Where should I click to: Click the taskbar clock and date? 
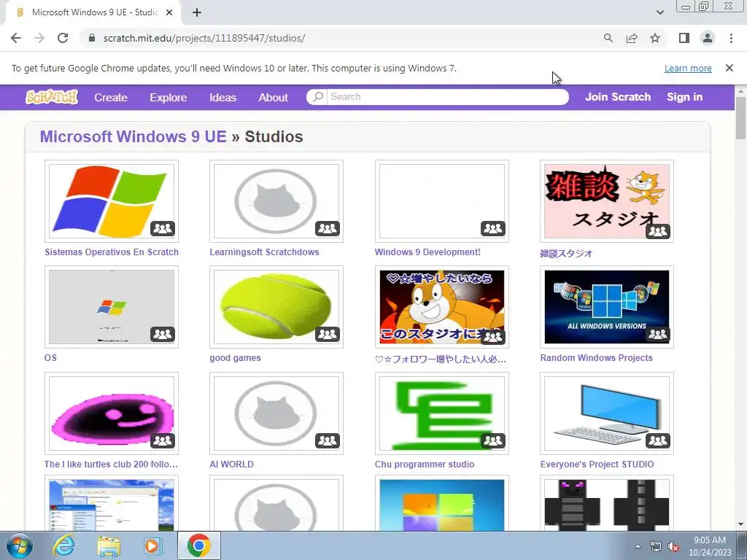[x=710, y=546]
